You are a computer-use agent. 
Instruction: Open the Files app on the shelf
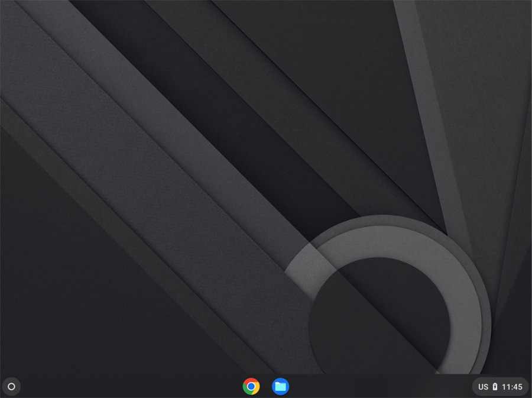(x=280, y=386)
